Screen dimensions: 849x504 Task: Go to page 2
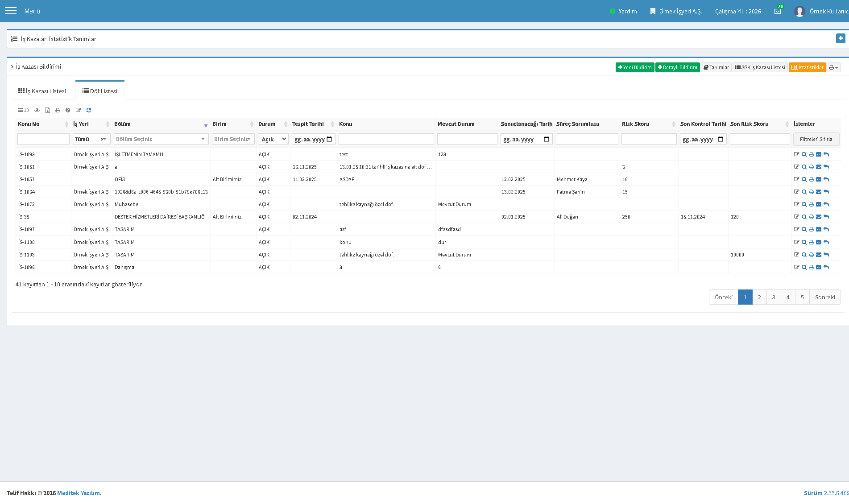click(759, 297)
